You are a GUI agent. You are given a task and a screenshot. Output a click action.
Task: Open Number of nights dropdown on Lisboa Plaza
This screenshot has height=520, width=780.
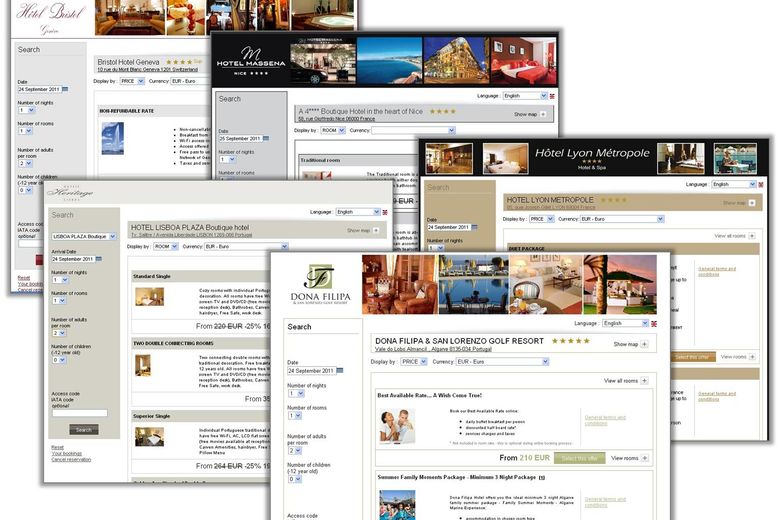click(60, 280)
